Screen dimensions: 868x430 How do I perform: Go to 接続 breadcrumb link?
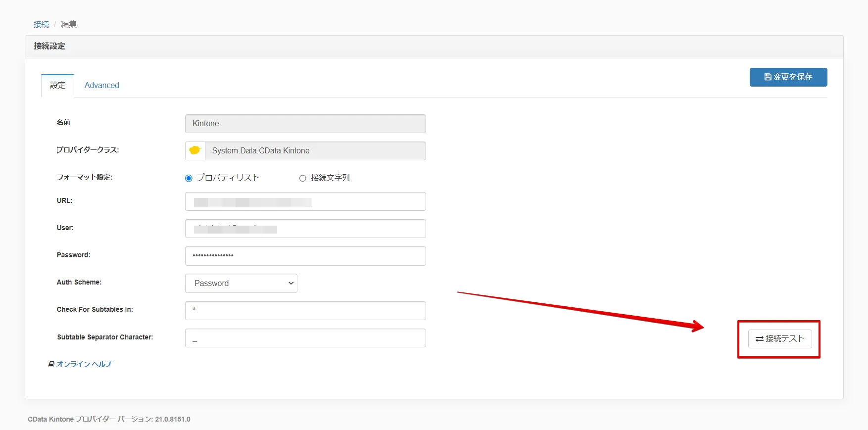(41, 24)
